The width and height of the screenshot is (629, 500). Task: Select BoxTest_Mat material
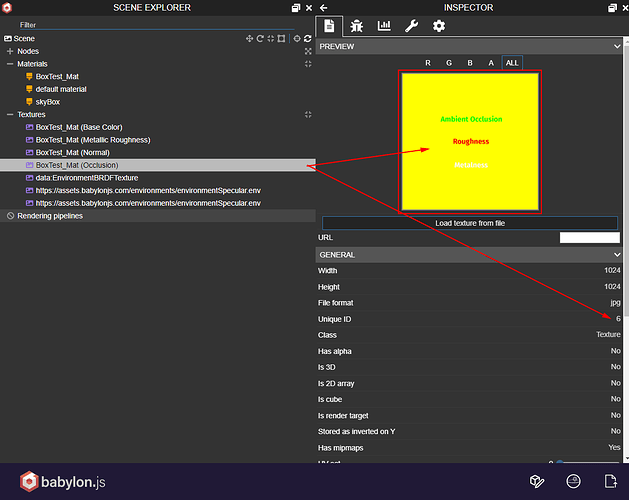tap(57, 77)
